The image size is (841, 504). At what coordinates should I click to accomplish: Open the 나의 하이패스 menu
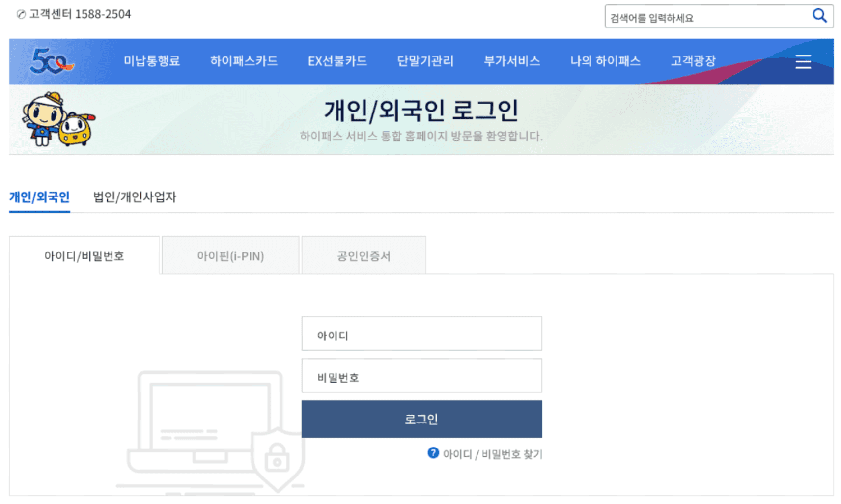click(605, 61)
